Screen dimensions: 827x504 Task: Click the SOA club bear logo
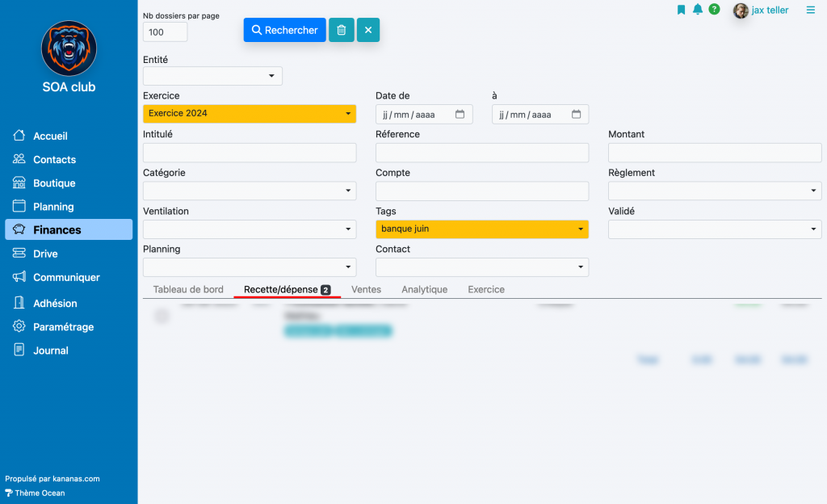tap(69, 48)
